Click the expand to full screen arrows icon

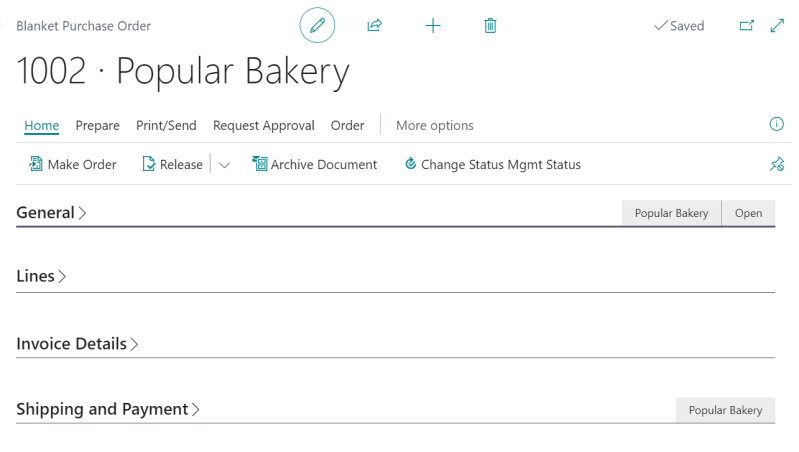[x=777, y=26]
